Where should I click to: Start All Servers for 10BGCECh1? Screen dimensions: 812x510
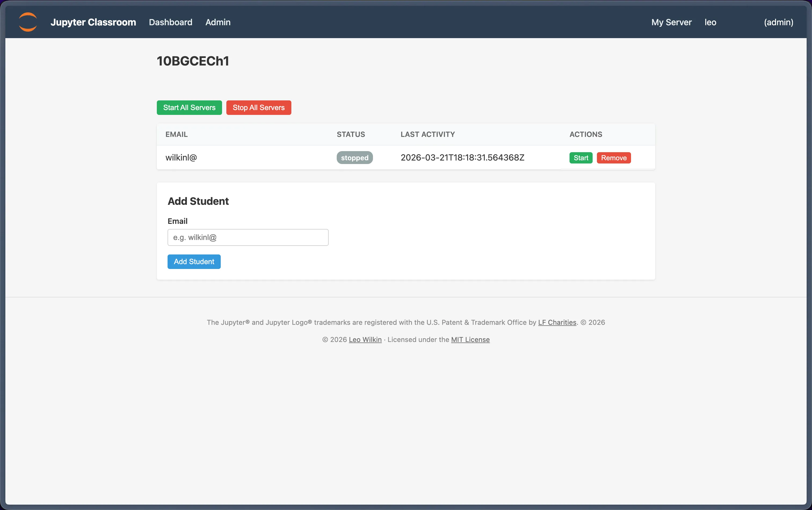click(189, 108)
